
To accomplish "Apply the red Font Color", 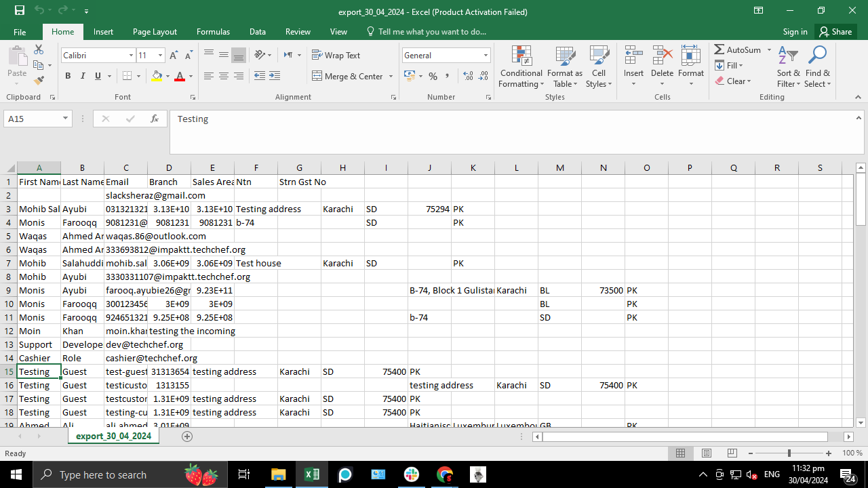I will [x=180, y=76].
